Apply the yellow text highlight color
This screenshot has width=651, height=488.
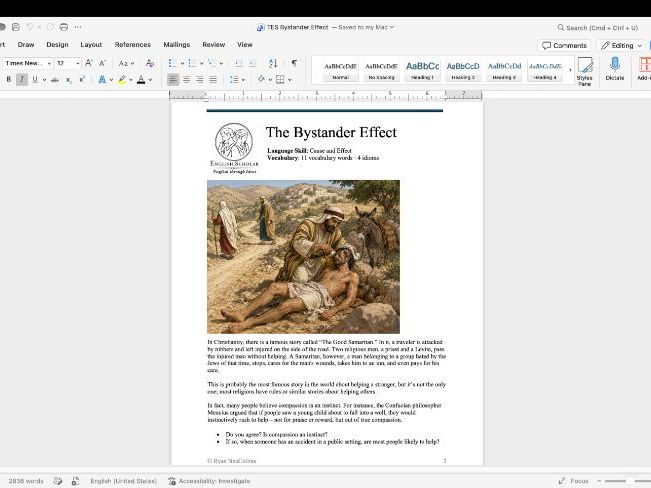[x=122, y=79]
